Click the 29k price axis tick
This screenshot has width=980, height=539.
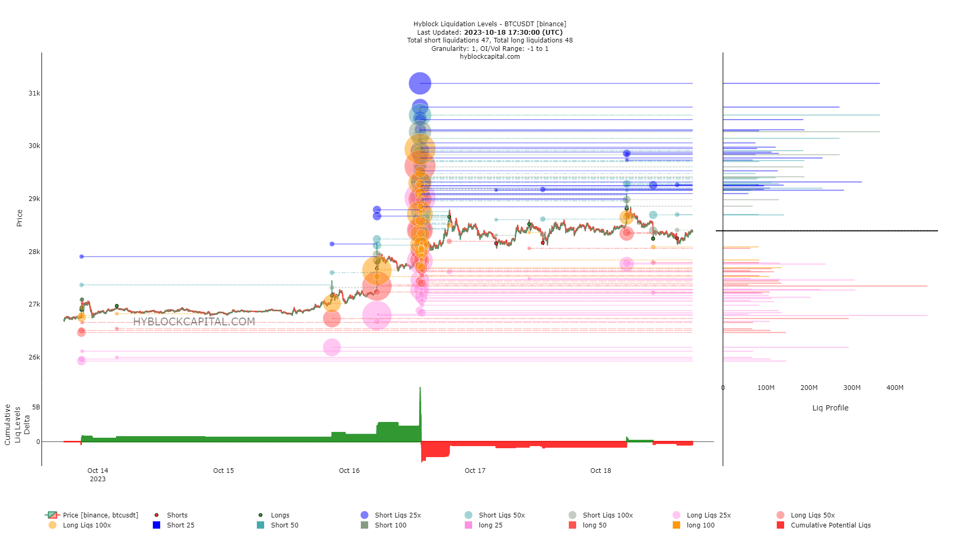pyautogui.click(x=34, y=199)
